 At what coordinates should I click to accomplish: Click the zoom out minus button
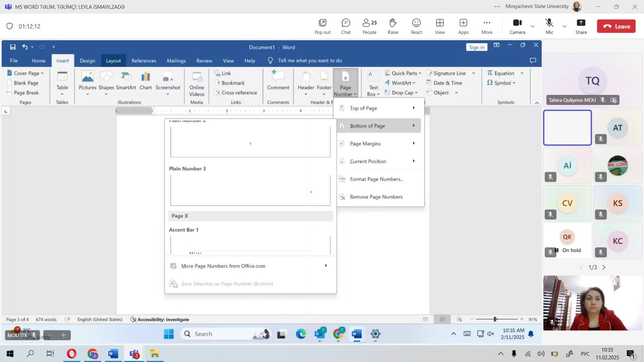[472, 319]
